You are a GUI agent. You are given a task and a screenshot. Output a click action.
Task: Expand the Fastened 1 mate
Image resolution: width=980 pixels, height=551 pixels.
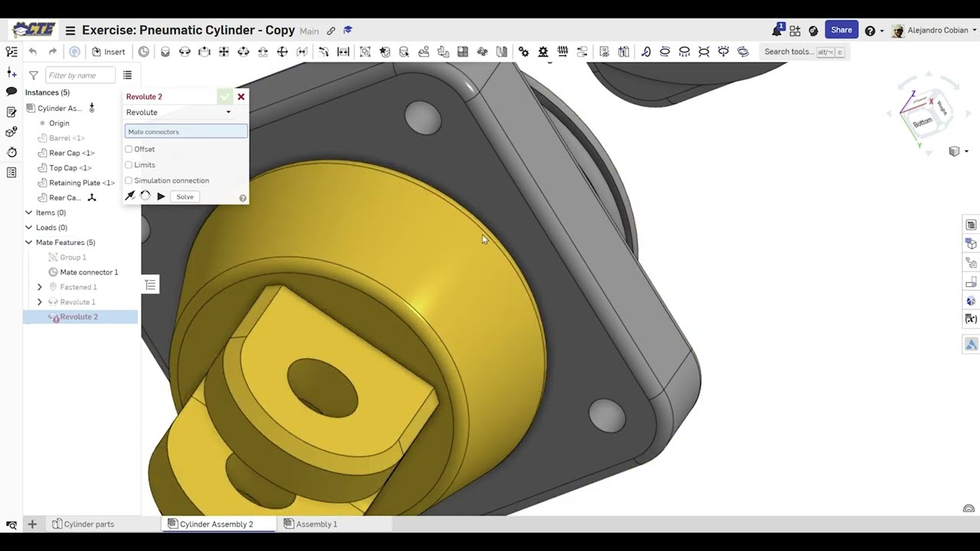[x=40, y=287]
